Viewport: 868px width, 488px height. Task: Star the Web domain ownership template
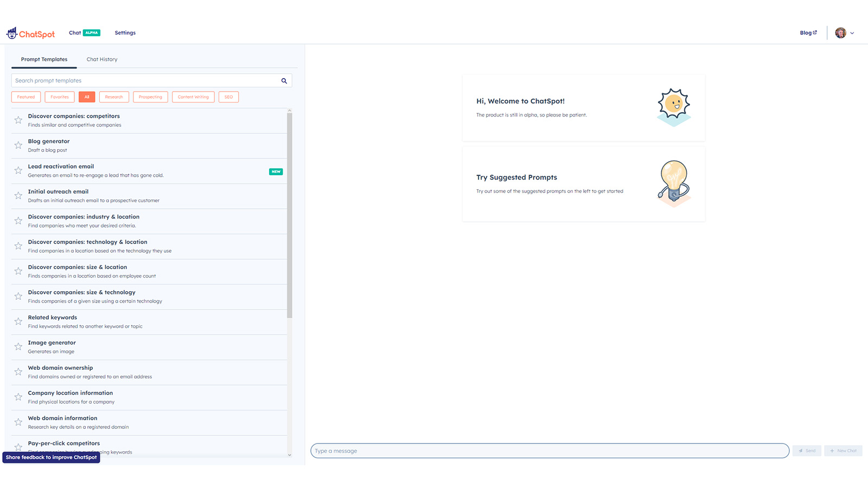point(18,371)
